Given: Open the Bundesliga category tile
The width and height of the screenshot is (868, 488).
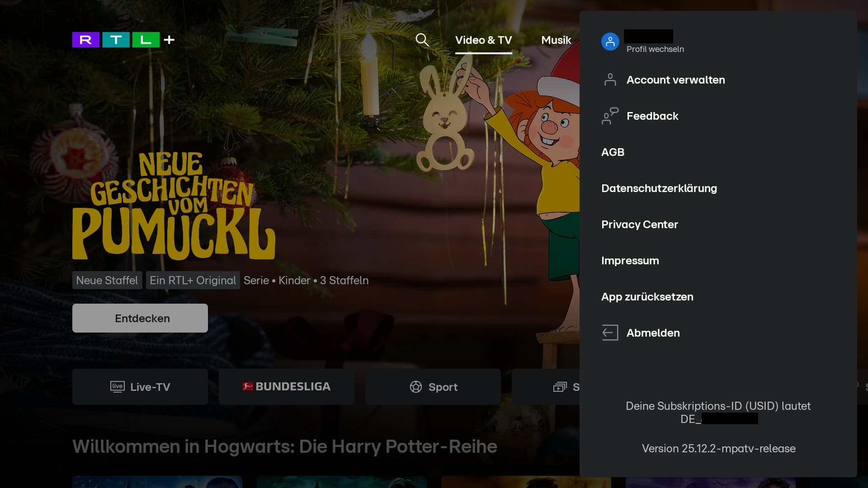Looking at the screenshot, I should point(287,387).
